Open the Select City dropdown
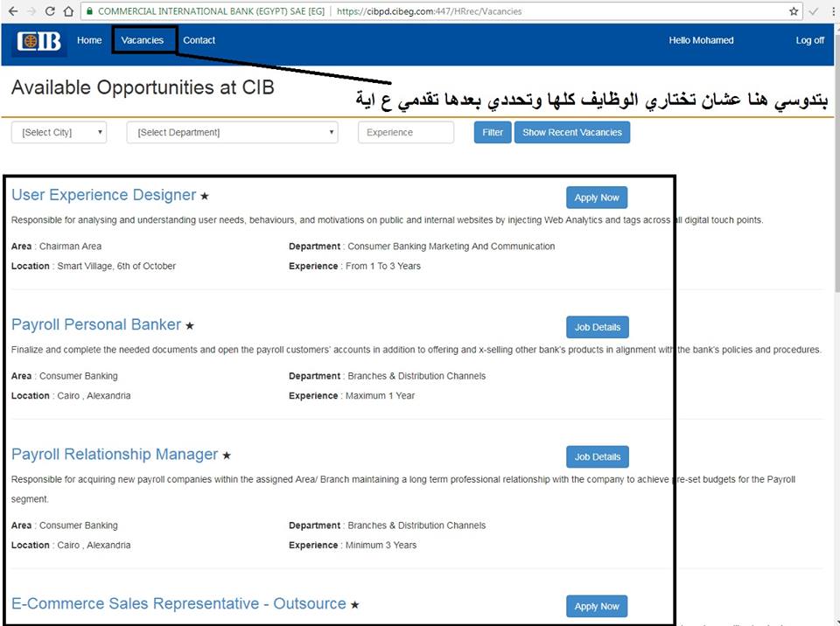840x626 pixels. coord(59,132)
